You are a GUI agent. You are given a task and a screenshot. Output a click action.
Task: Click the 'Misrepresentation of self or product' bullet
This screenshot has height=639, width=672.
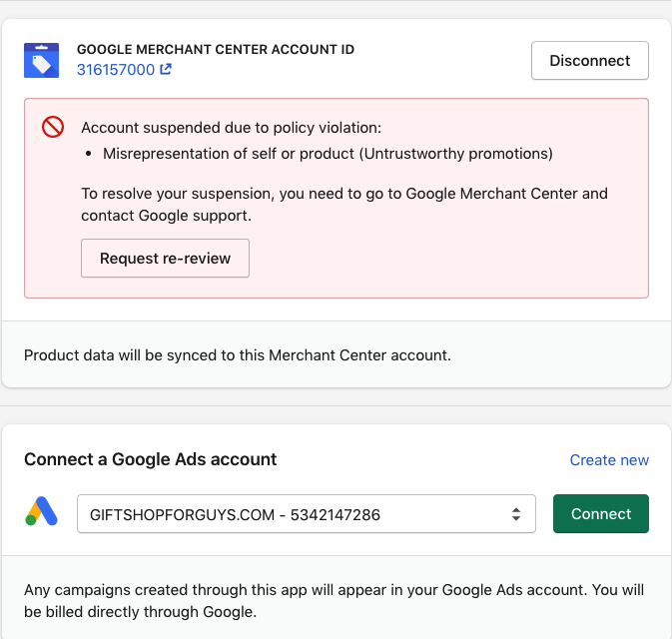(x=328, y=154)
